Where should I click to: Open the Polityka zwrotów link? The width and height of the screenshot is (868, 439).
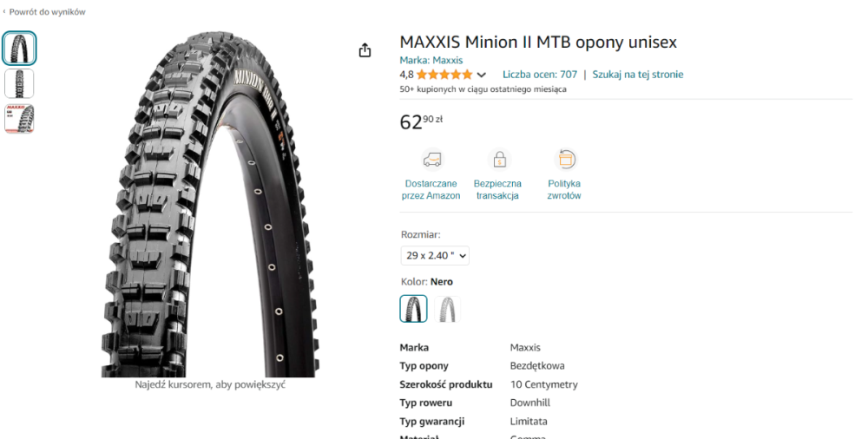[564, 190]
